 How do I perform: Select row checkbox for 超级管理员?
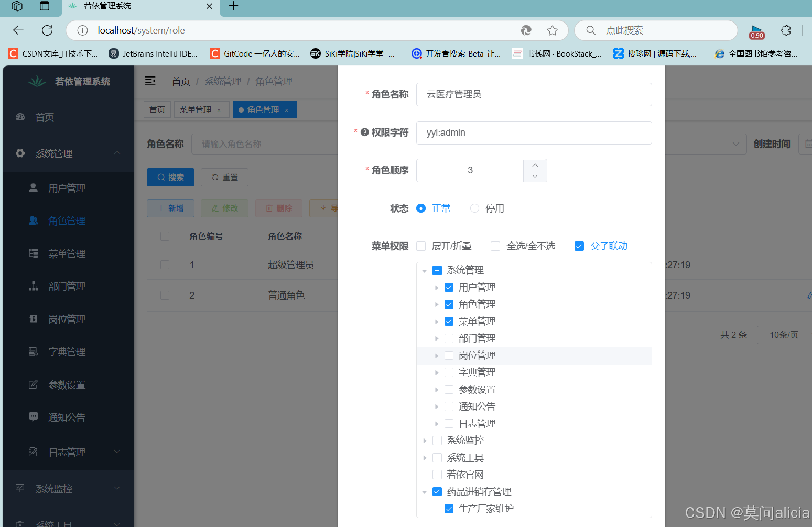(165, 265)
